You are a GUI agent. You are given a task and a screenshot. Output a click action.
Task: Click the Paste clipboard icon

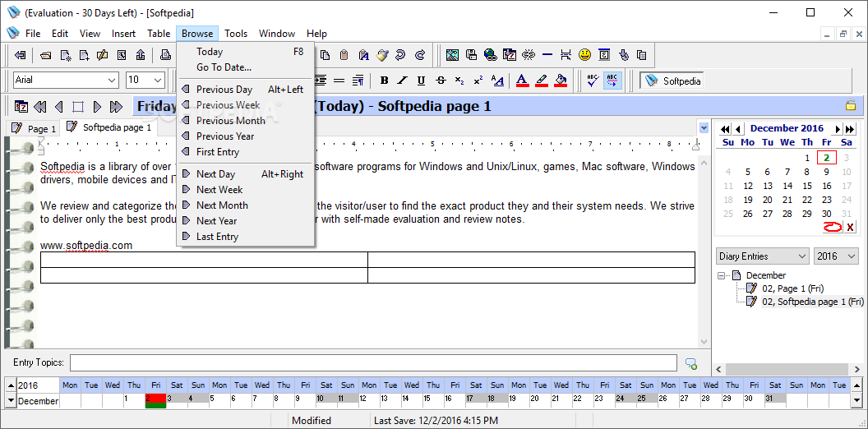click(344, 55)
